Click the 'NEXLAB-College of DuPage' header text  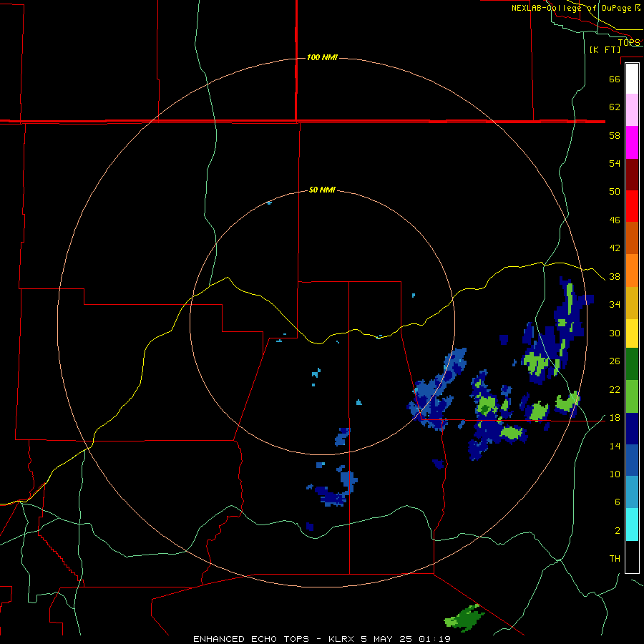571,8
